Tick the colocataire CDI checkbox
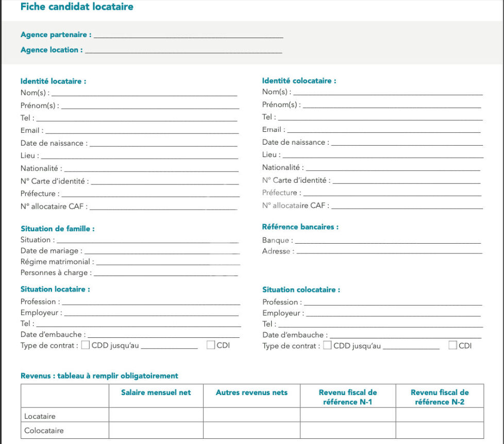The width and height of the screenshot is (504, 444). [452, 346]
